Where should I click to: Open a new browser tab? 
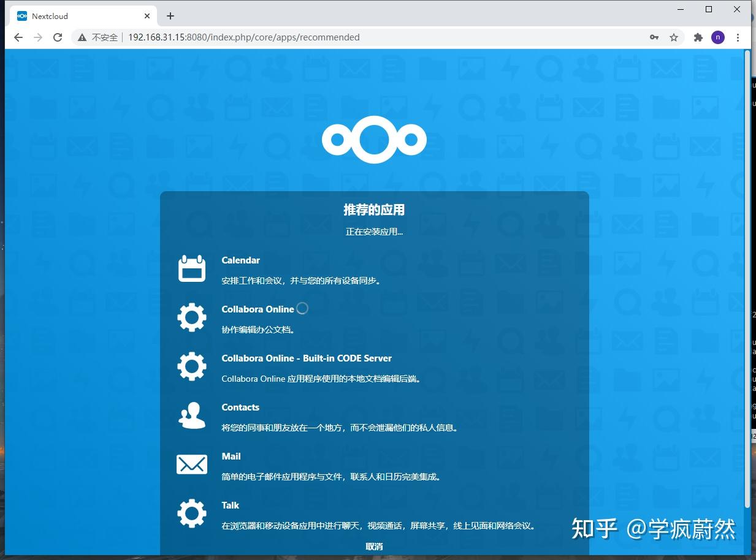coord(170,15)
